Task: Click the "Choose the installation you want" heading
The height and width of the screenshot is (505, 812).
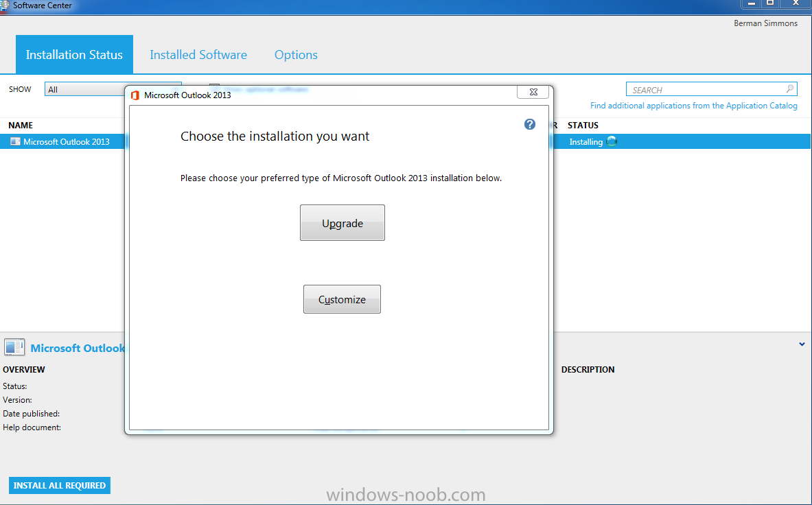Action: coord(275,136)
